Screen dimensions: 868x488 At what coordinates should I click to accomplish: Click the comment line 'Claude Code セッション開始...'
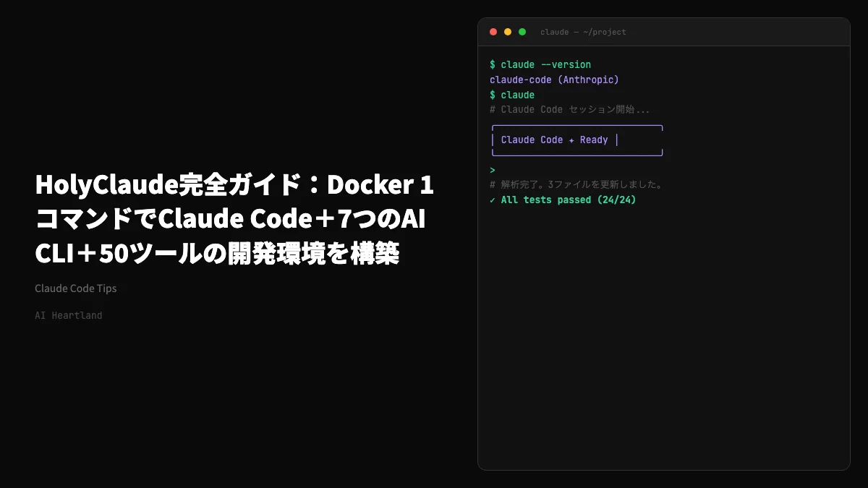coord(570,110)
